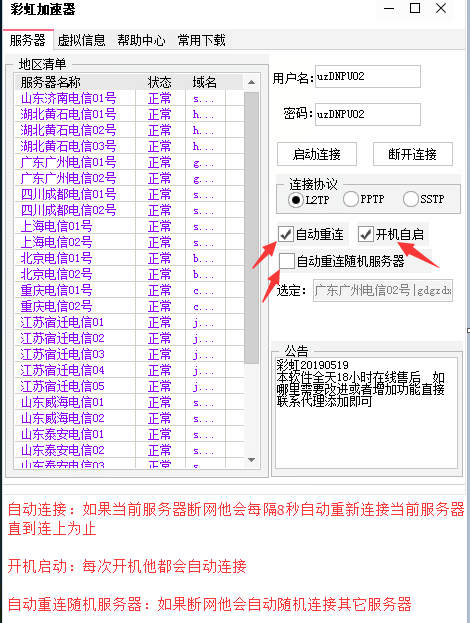Click the server list scroll-up arrow
The image size is (470, 623).
pyautogui.click(x=251, y=82)
